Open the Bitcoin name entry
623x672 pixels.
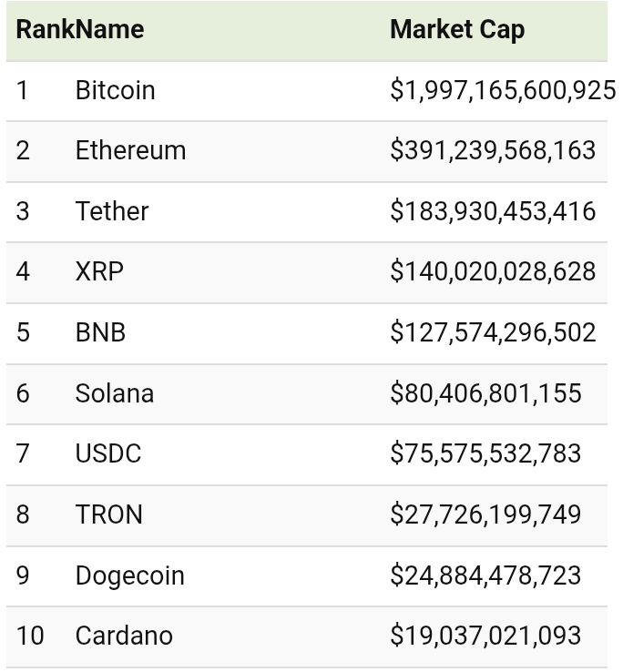tap(115, 90)
